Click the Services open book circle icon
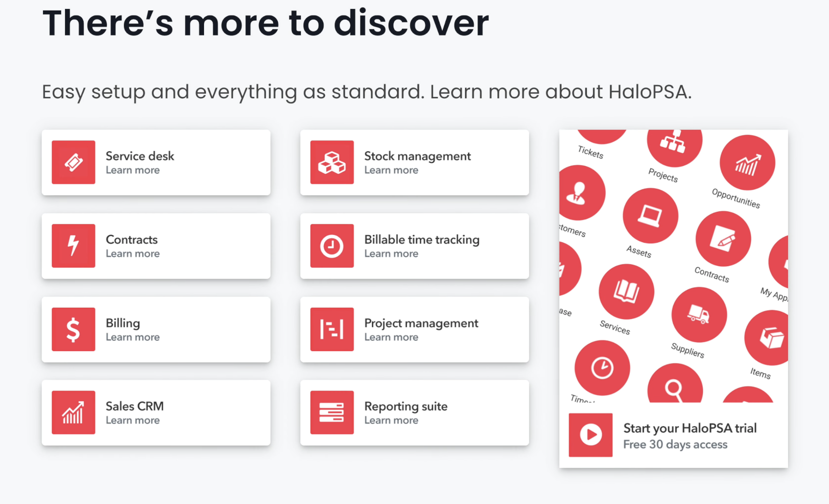 626,292
